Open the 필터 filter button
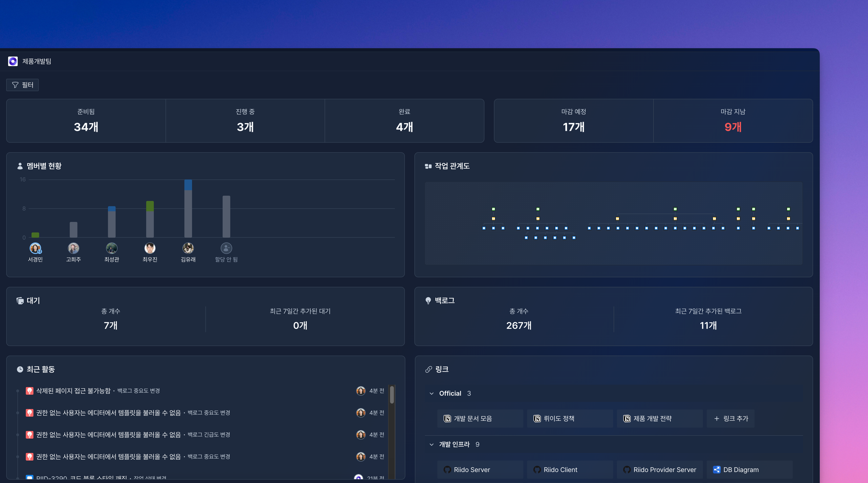868x483 pixels. point(23,85)
